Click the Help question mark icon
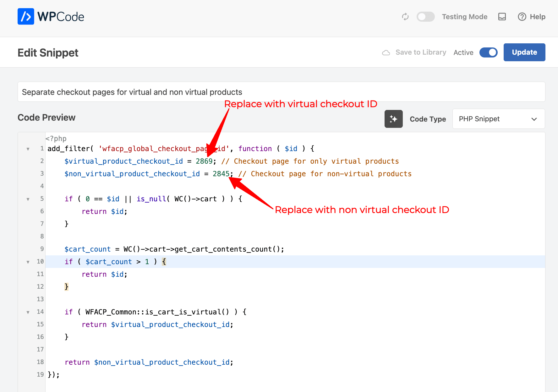The width and height of the screenshot is (558, 392). click(522, 17)
